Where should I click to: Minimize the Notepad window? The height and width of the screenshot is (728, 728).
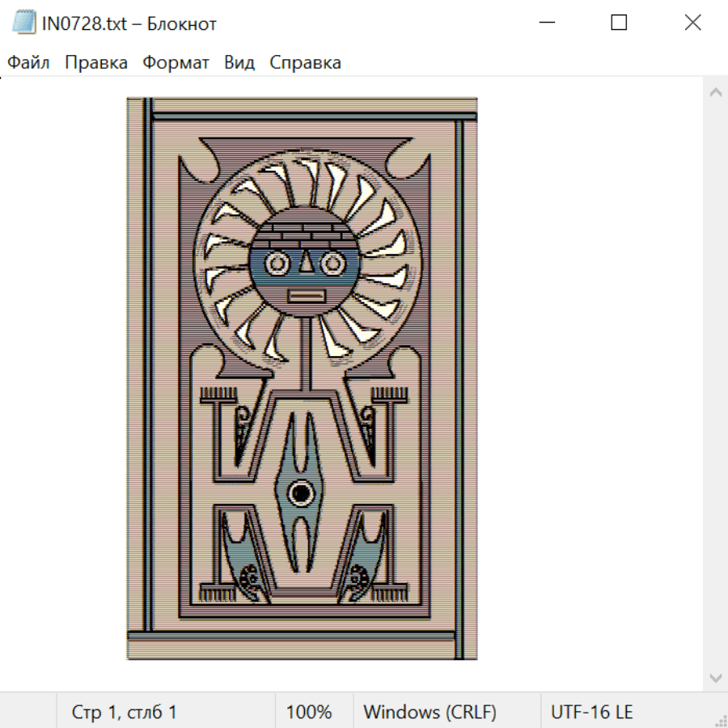pyautogui.click(x=546, y=23)
